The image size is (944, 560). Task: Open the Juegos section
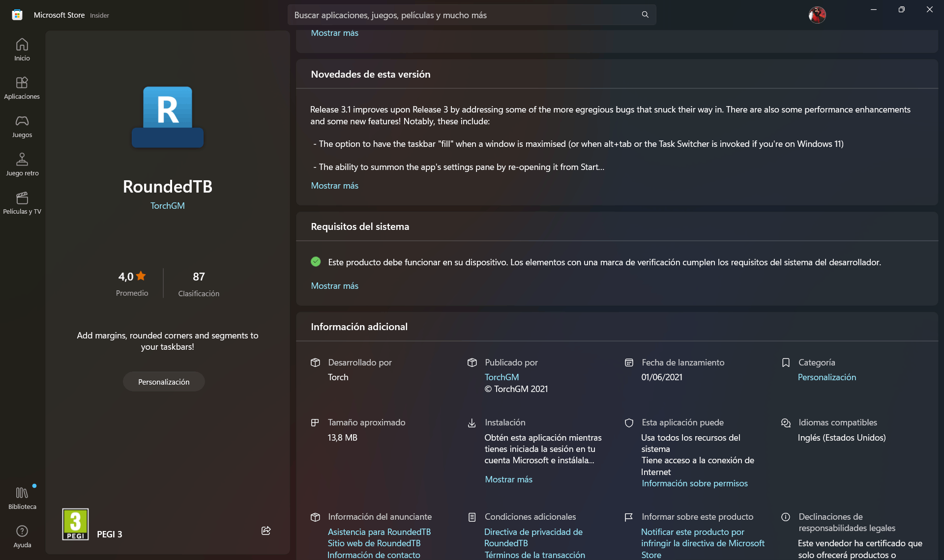coord(22,126)
